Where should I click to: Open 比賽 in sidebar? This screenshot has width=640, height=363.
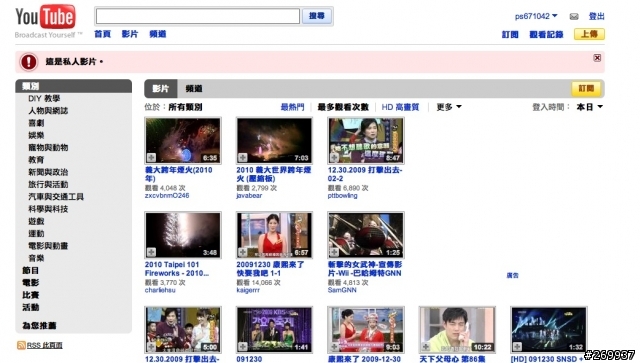click(31, 295)
